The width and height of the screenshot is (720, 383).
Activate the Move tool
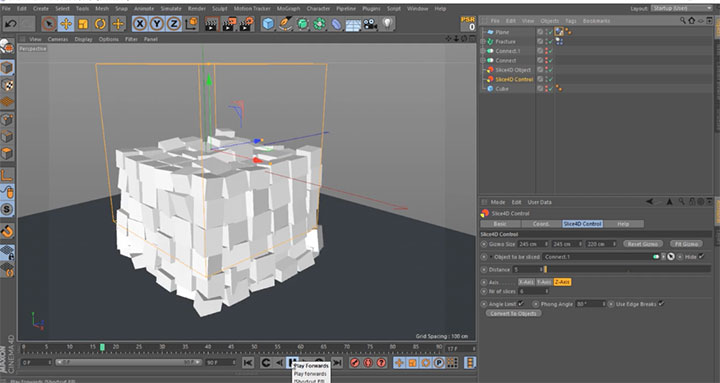66,24
